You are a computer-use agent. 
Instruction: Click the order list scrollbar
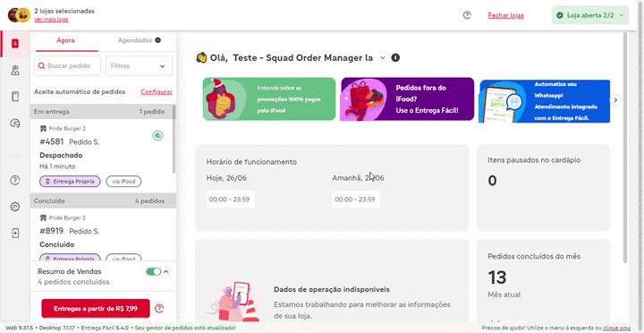click(174, 139)
